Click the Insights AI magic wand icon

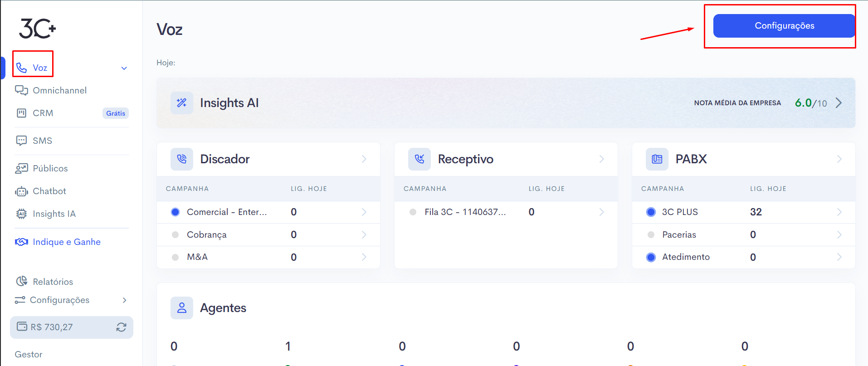click(x=182, y=103)
